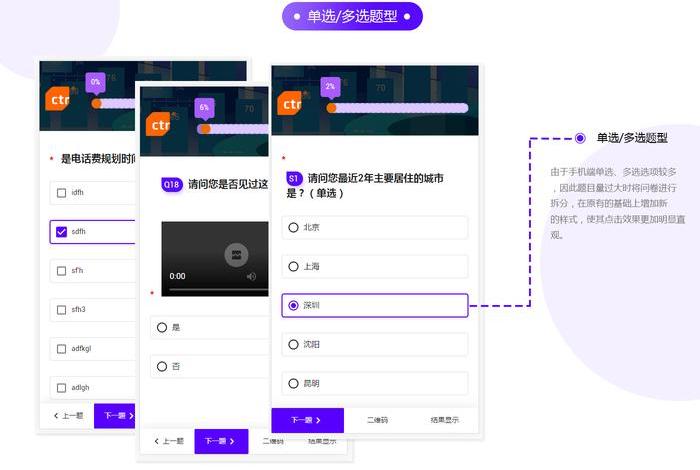Open 二维码 on the Q18 survey screen
Screen dimensions: 700x470
[273, 441]
